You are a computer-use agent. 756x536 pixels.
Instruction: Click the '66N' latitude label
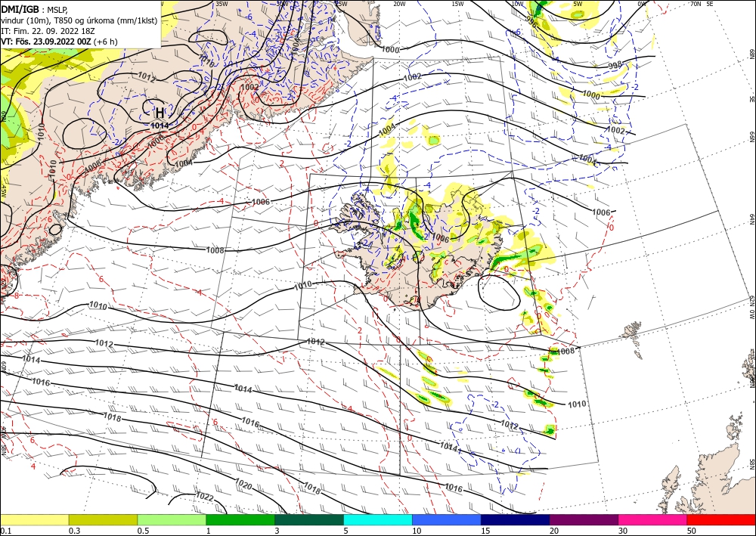click(x=751, y=138)
